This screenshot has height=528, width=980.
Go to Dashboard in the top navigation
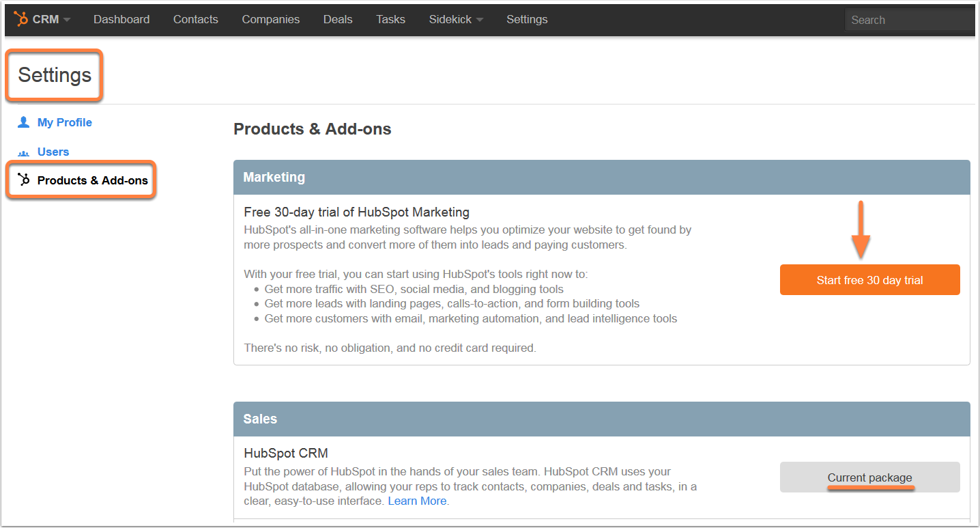click(x=121, y=19)
